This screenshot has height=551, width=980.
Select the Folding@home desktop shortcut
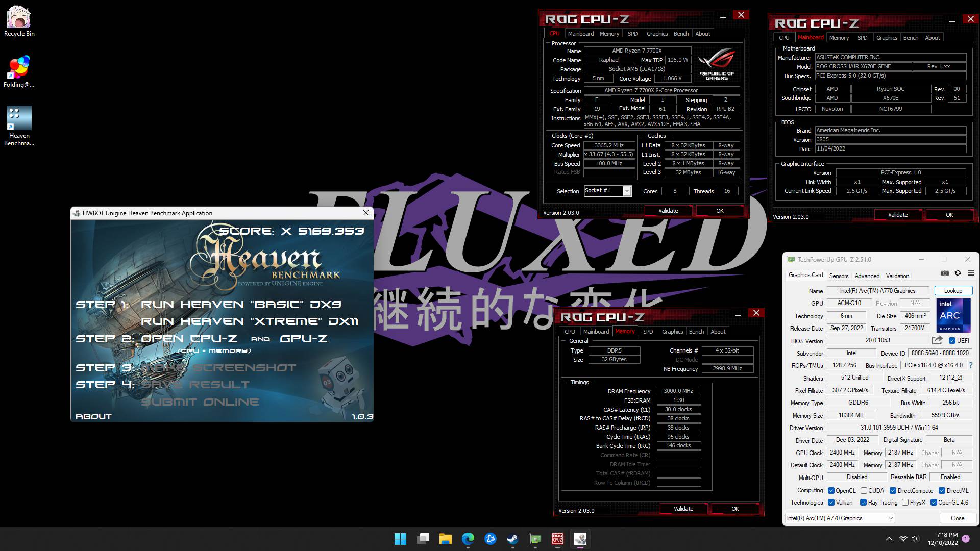tap(19, 71)
